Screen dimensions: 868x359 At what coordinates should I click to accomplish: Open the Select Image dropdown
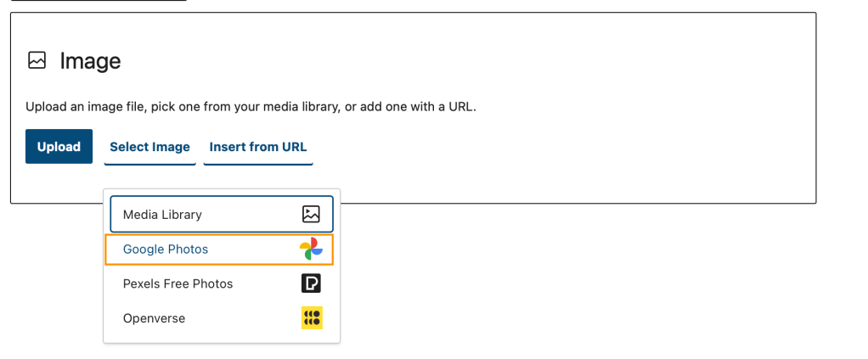pyautogui.click(x=149, y=147)
